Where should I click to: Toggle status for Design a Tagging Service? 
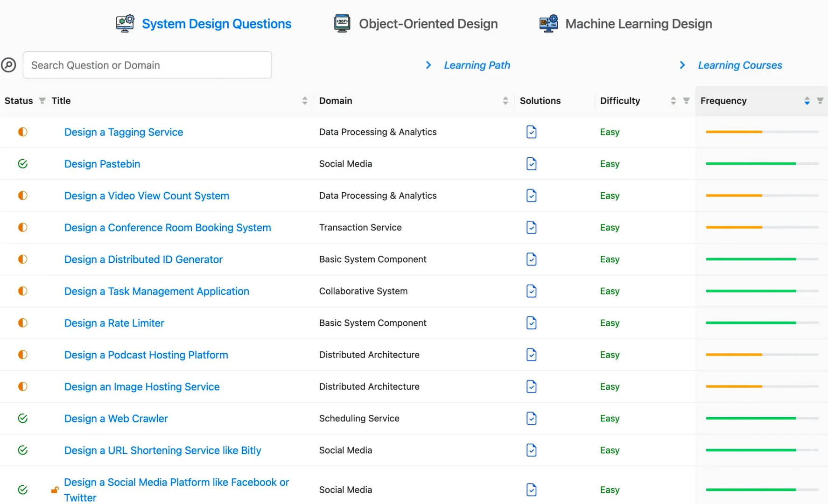(22, 132)
